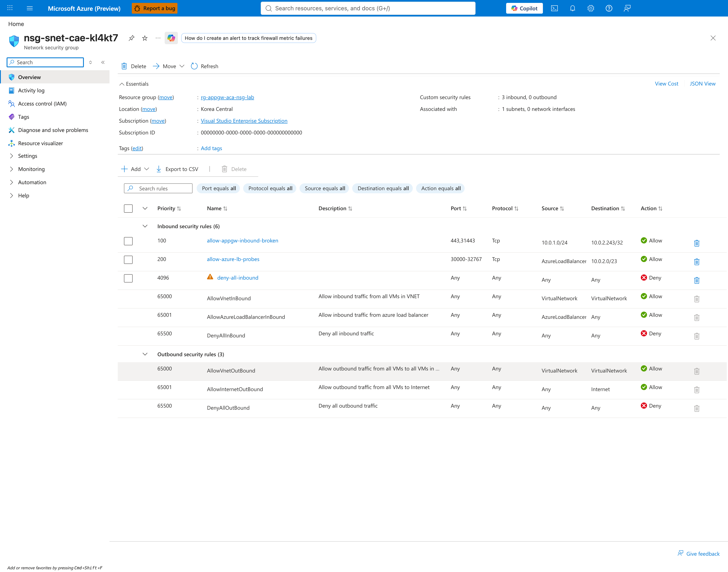Delete the deny-all-inbound rule via trash icon
Viewport: 728px width, 572px height.
[697, 280]
